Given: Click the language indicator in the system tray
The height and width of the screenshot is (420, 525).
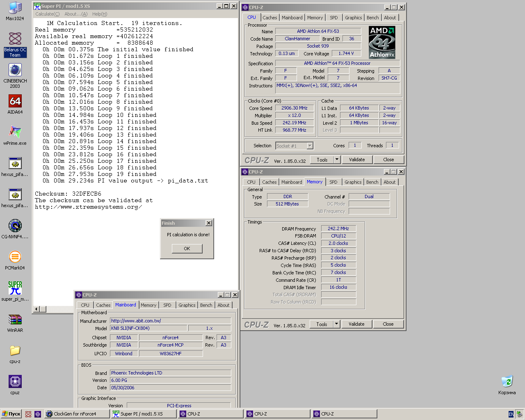Looking at the screenshot, I should pos(511,414).
